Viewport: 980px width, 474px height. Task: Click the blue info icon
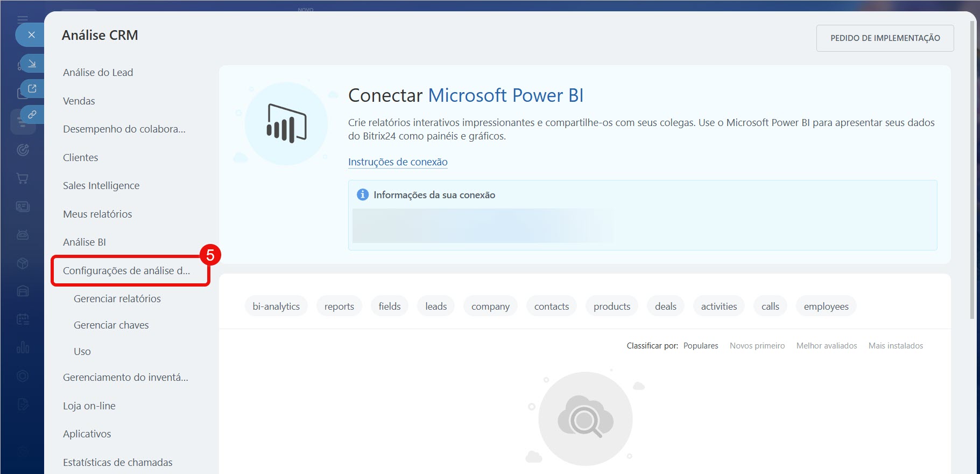363,195
